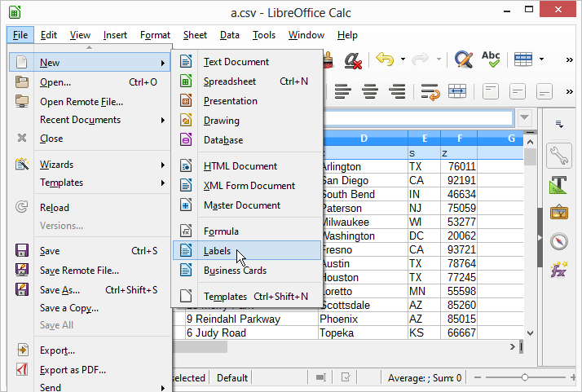The height and width of the screenshot is (392, 582).
Task: Click zoom out minus button
Action: click(x=478, y=377)
